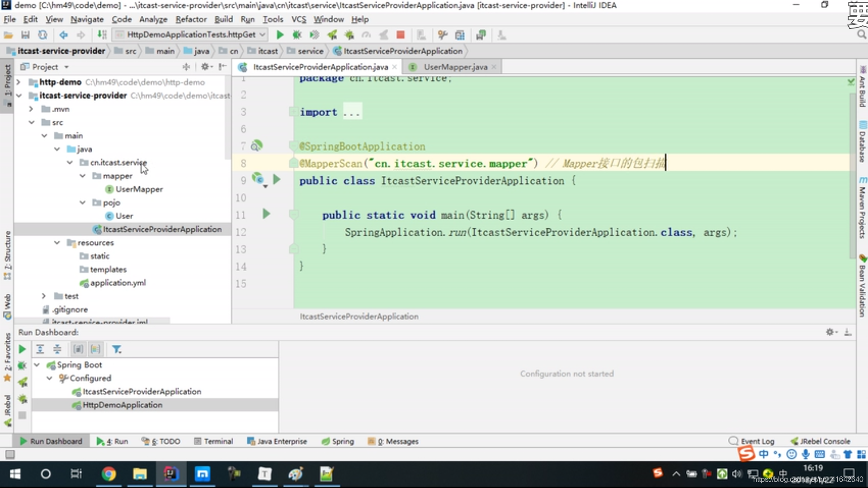Navigate back with the blue left arrow
Viewport: 868px width, 488px height.
(x=63, y=35)
